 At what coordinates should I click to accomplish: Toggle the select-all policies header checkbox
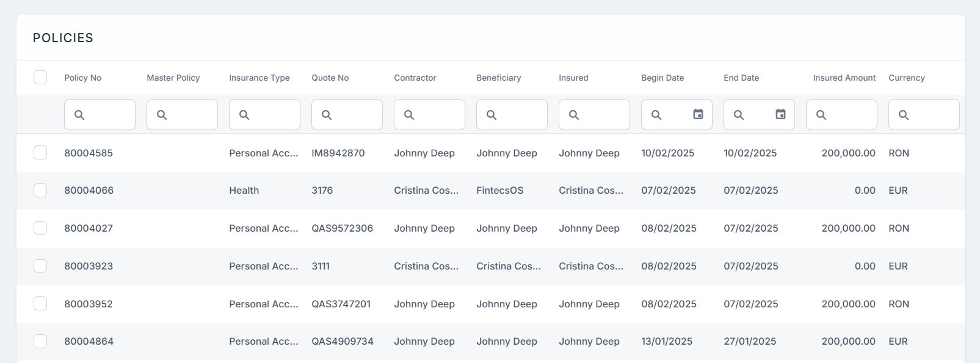(40, 78)
